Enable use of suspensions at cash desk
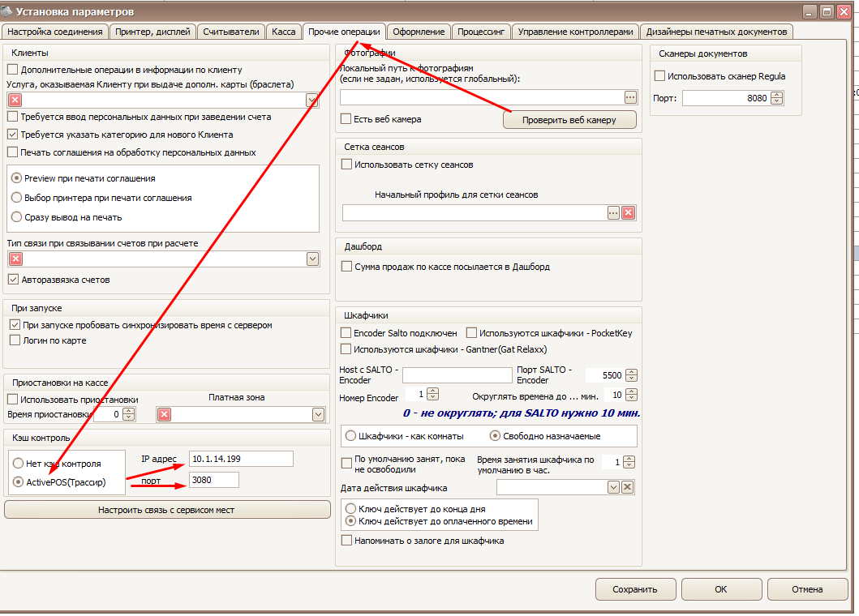Screen dimensions: 859x616 (x=13, y=400)
